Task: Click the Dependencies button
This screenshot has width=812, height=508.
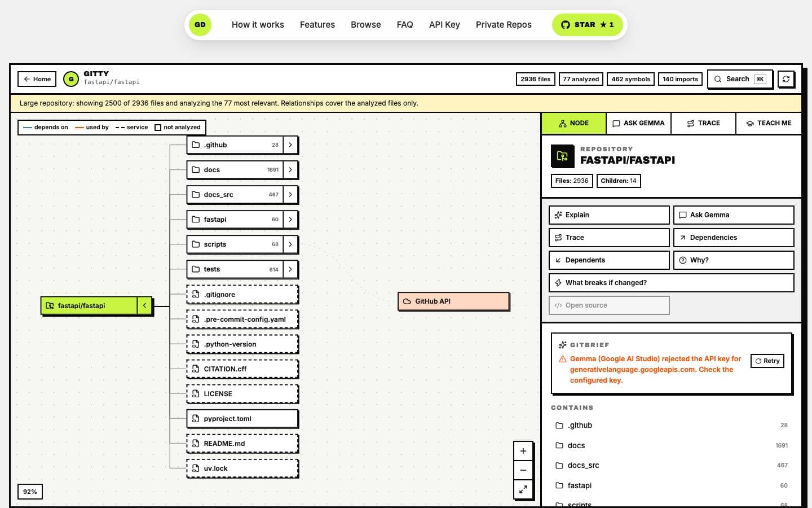Action: tap(734, 238)
